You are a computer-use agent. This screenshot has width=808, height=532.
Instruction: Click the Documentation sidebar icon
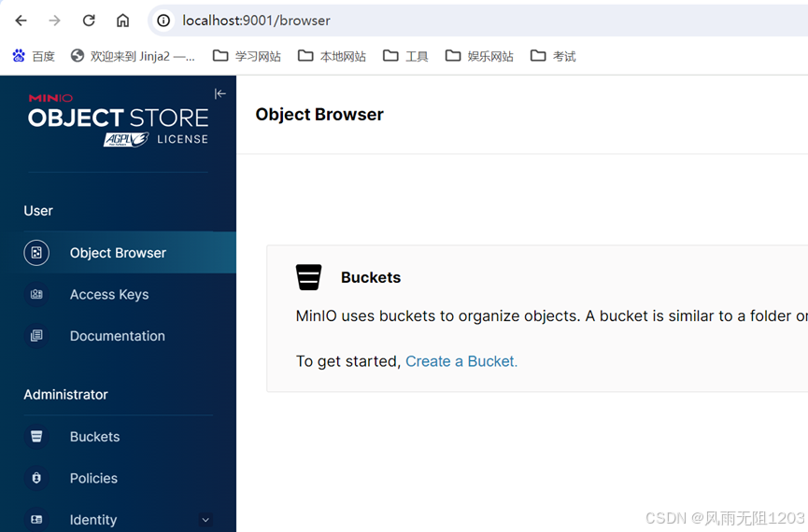[x=36, y=336]
